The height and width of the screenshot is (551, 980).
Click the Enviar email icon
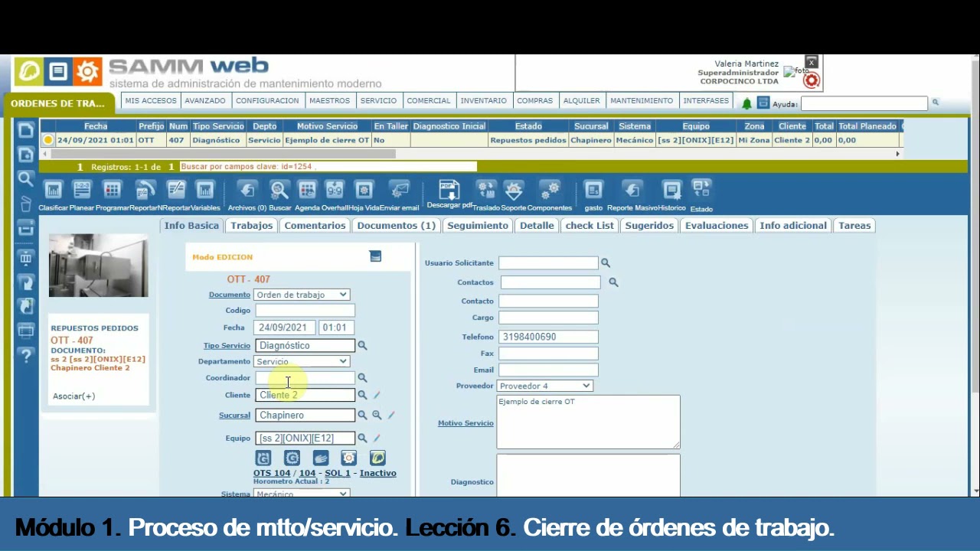tap(399, 190)
